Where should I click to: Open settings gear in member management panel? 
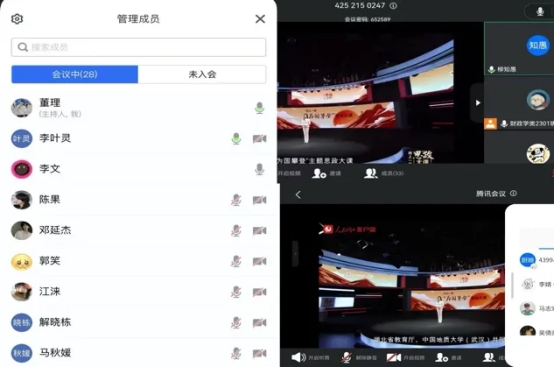17,19
